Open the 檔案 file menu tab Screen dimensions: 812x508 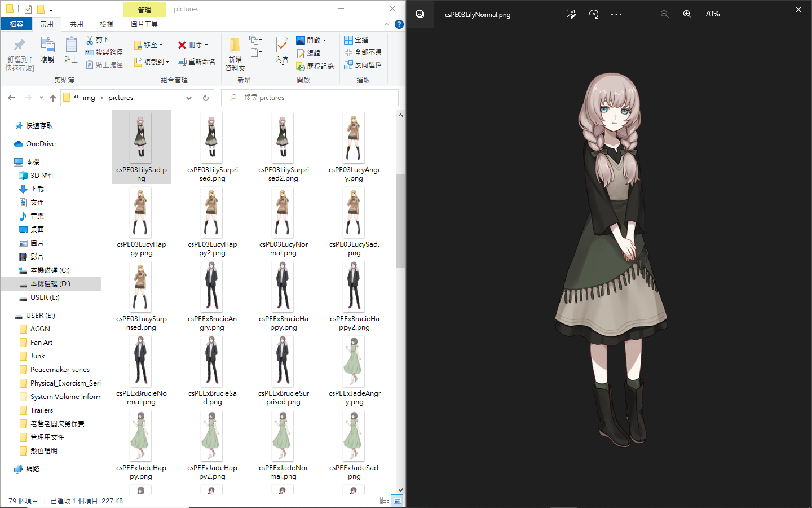tap(16, 24)
